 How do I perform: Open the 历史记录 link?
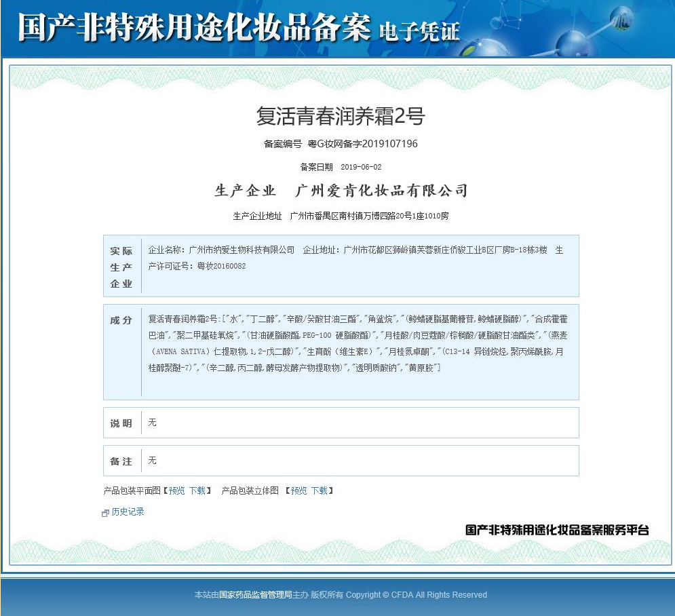128,512
